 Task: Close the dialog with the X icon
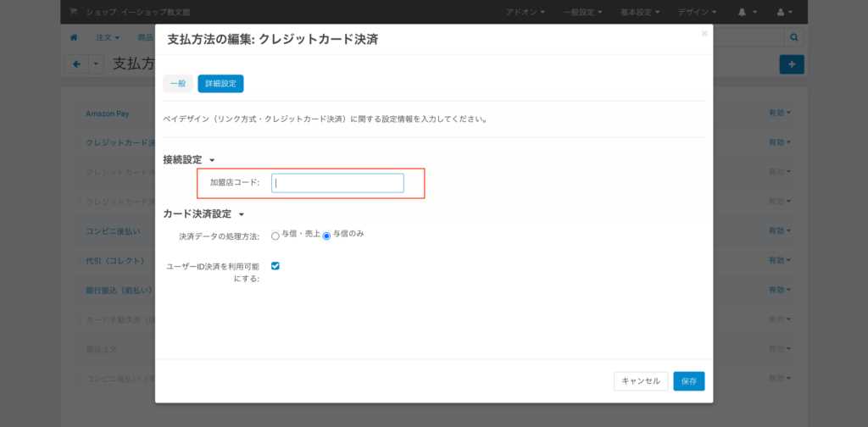point(704,34)
